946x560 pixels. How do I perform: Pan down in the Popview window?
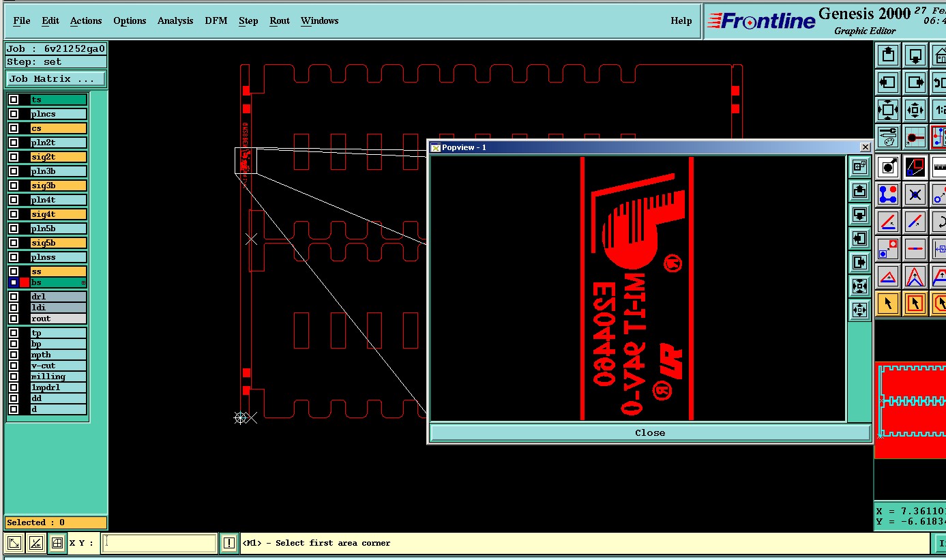pos(859,214)
